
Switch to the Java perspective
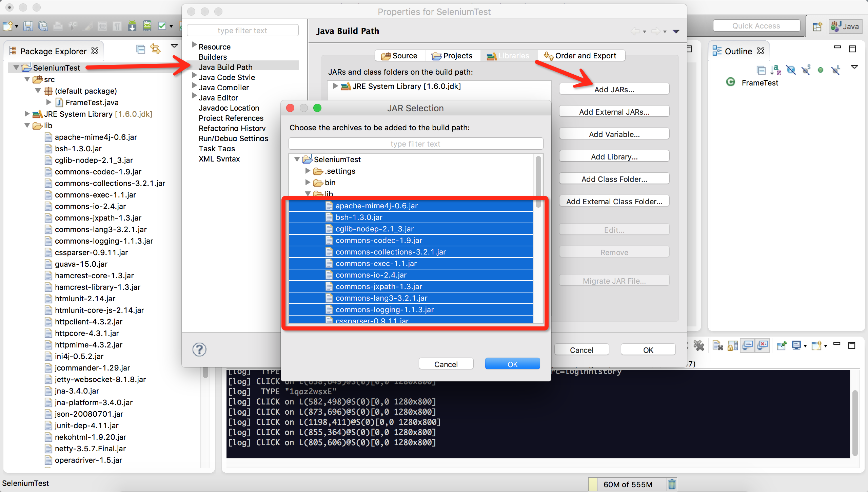coord(845,26)
